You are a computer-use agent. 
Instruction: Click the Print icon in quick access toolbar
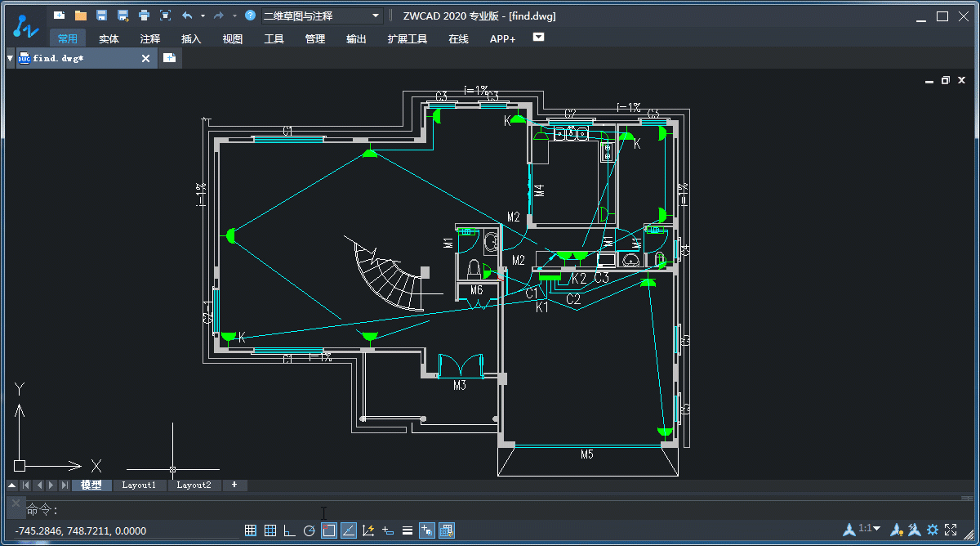coord(144,16)
